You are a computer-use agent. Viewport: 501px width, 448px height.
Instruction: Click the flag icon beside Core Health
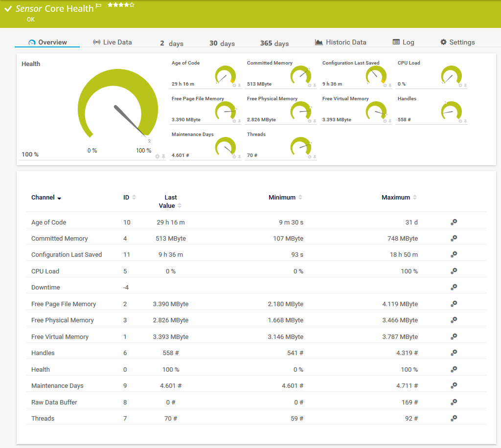tap(98, 6)
